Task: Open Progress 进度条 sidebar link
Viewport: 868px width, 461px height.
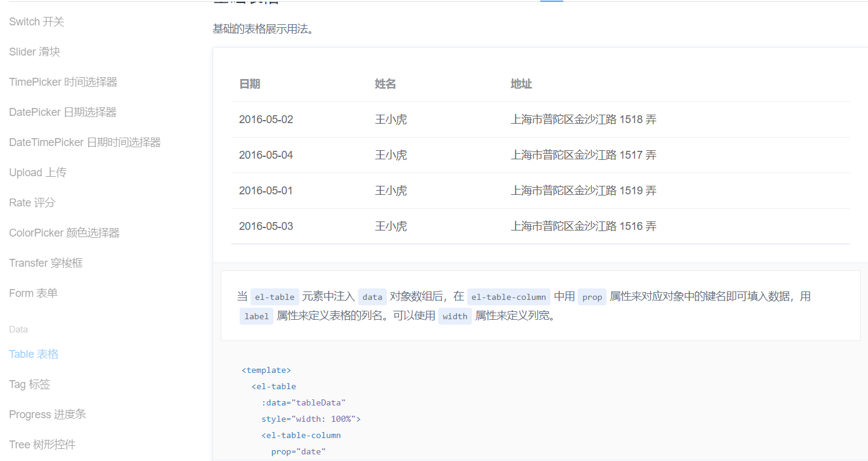Action: click(x=48, y=415)
